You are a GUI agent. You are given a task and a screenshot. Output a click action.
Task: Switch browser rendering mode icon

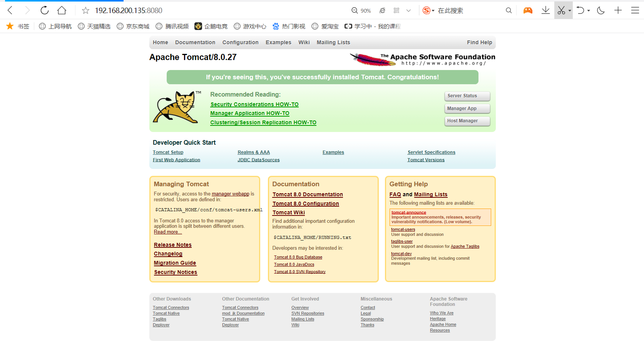382,10
